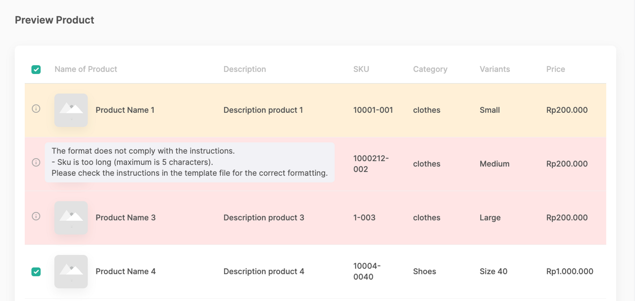Uncheck the Product Name 4 checkbox
The height and width of the screenshot is (301, 644).
click(x=36, y=272)
